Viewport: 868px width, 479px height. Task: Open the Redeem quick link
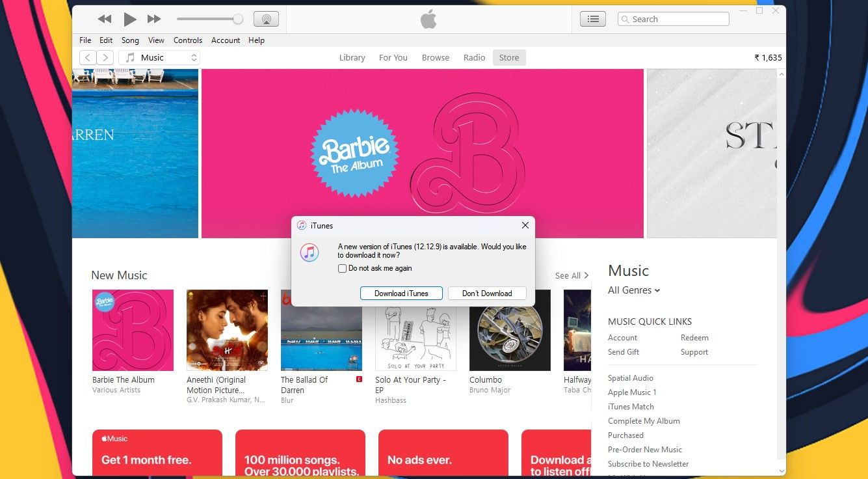tap(694, 338)
